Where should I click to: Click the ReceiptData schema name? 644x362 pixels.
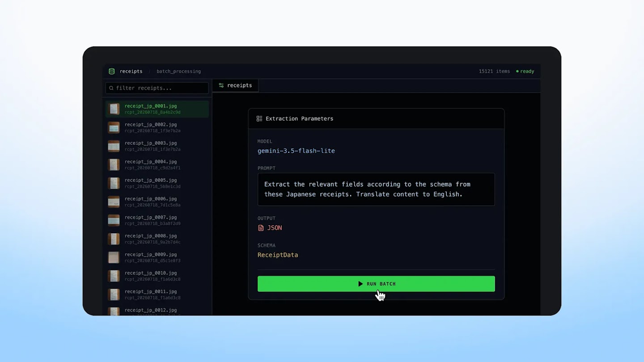[x=278, y=255]
